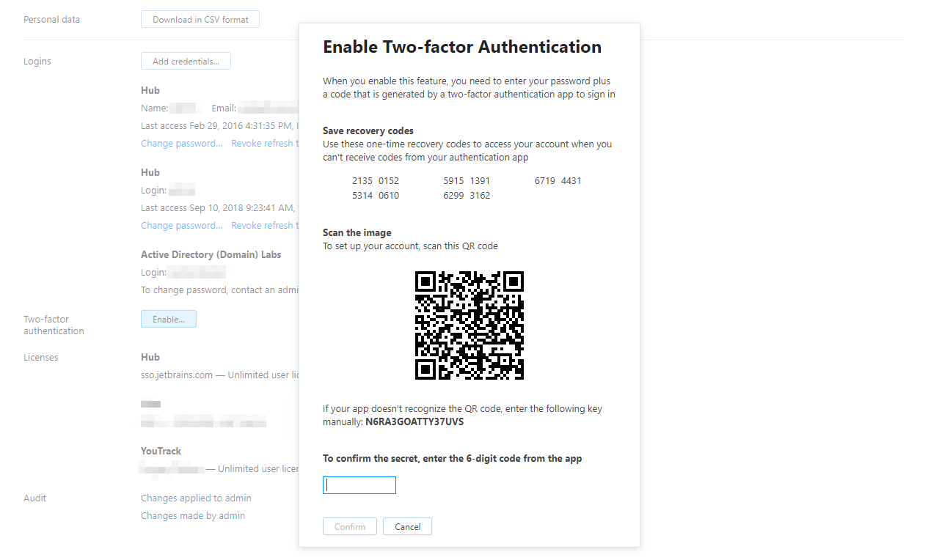Select recovery code 6719 4431

point(558,180)
